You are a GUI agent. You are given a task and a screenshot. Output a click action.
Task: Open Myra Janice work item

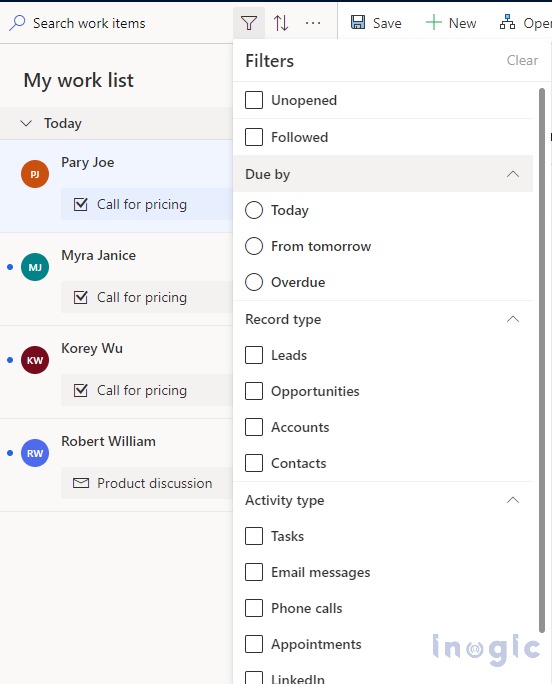116,279
